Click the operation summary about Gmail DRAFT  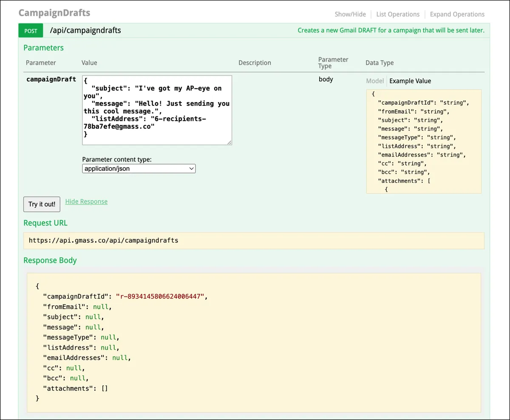(x=391, y=30)
